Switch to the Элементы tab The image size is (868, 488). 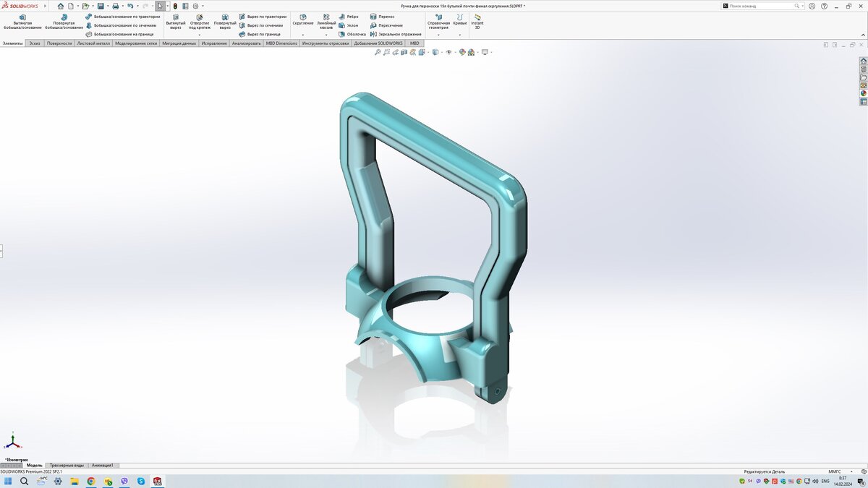pos(12,43)
